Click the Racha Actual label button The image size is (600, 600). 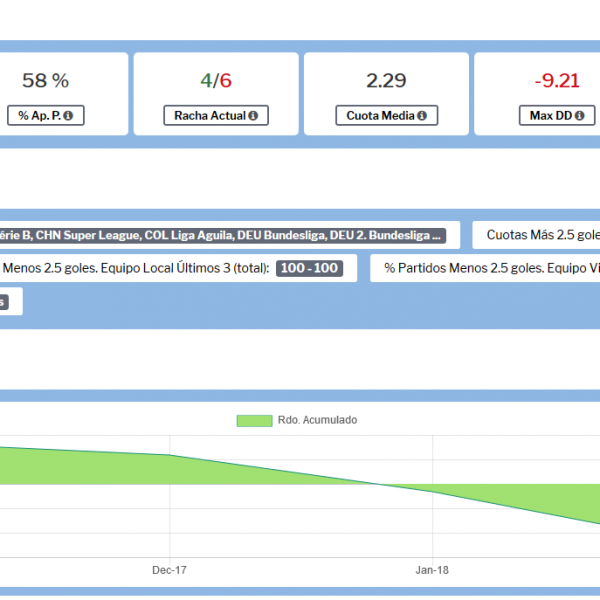coord(216,116)
